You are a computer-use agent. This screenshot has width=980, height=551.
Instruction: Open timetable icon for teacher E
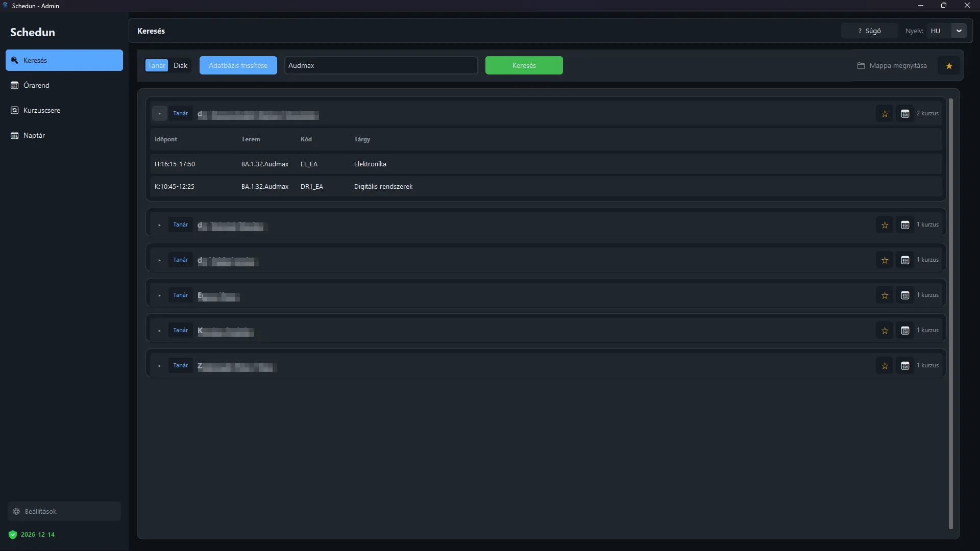click(x=905, y=295)
